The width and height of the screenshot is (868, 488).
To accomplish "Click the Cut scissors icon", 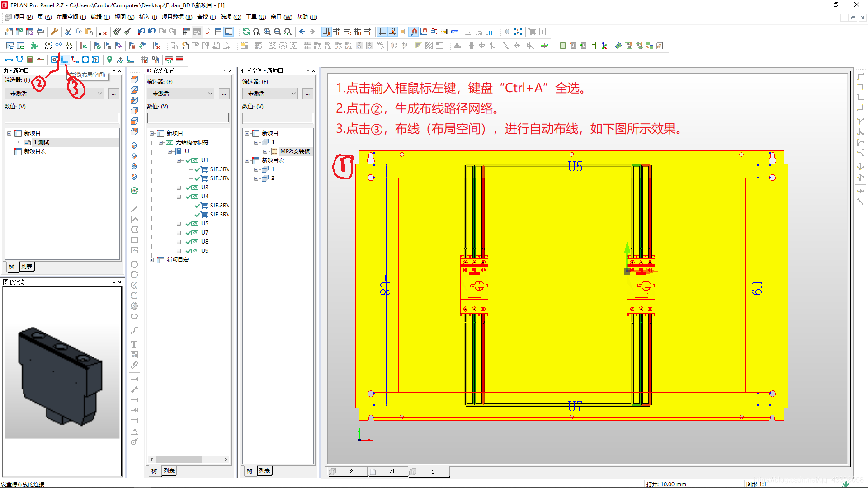I will 68,32.
